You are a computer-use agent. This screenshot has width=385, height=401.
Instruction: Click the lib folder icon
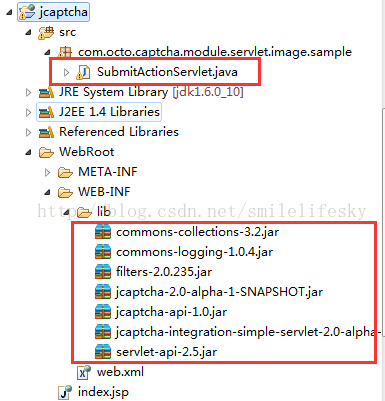(x=84, y=212)
